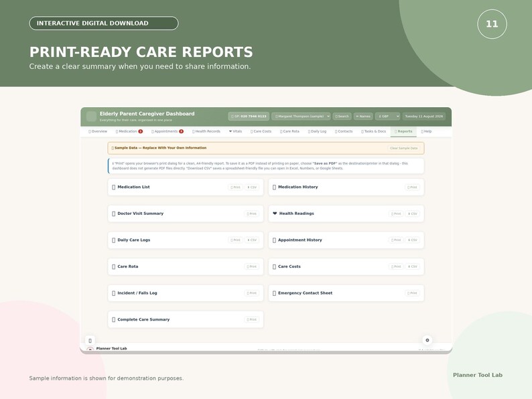Click the settings gear floating button
532x399 pixels.
click(x=427, y=340)
